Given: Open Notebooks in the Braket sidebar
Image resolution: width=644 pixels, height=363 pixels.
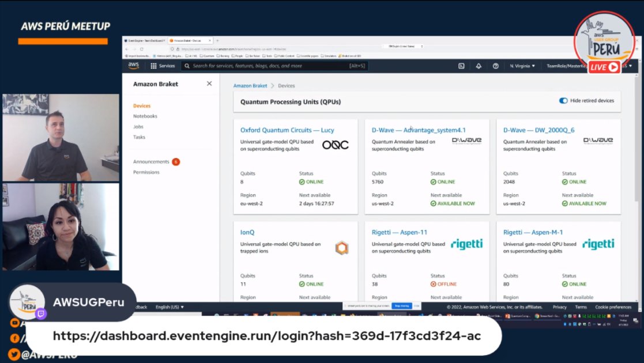Looking at the screenshot, I should pyautogui.click(x=145, y=116).
